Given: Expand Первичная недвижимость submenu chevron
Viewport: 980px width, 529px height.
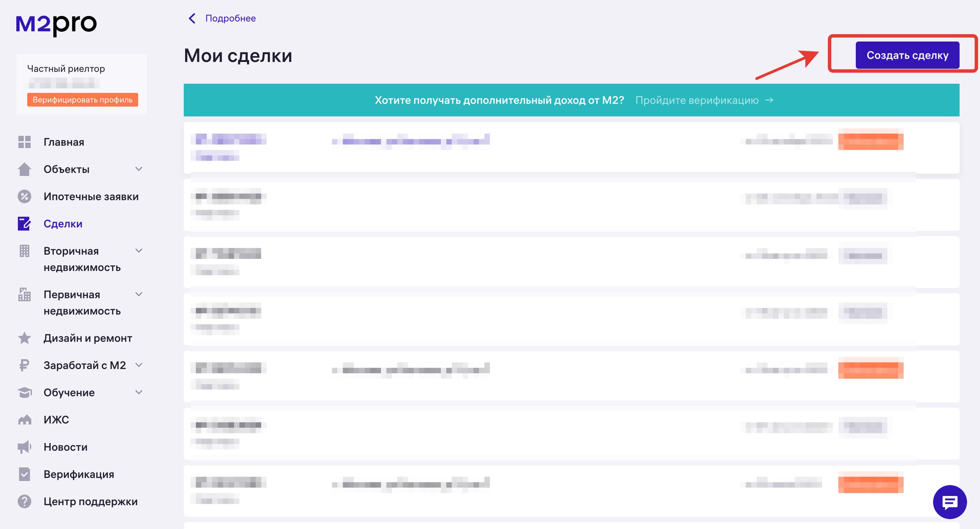Looking at the screenshot, I should (139, 294).
